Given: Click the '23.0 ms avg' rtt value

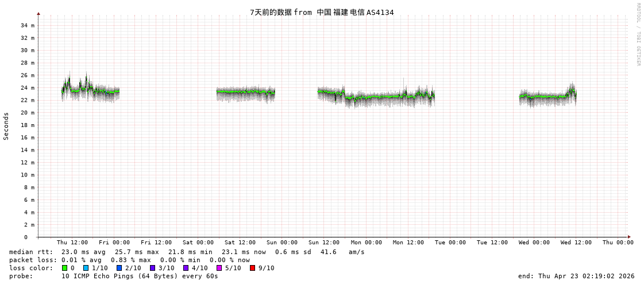Looking at the screenshot, I should (x=83, y=252).
